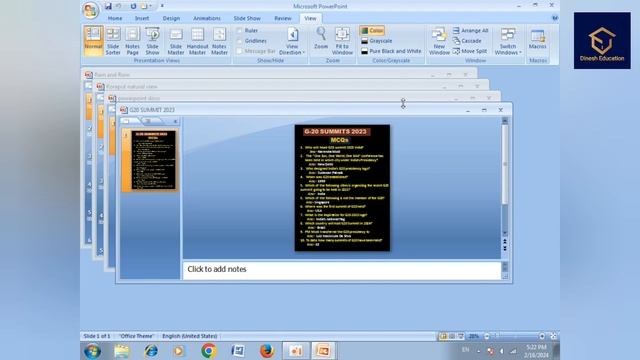Start Slide Show from ribbon
640x360 pixels.
(152, 40)
